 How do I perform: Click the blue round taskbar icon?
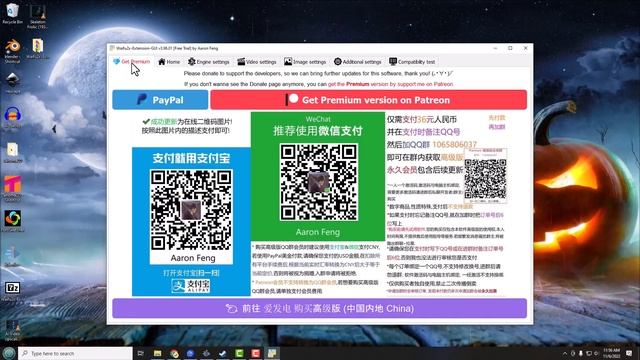[190, 353]
